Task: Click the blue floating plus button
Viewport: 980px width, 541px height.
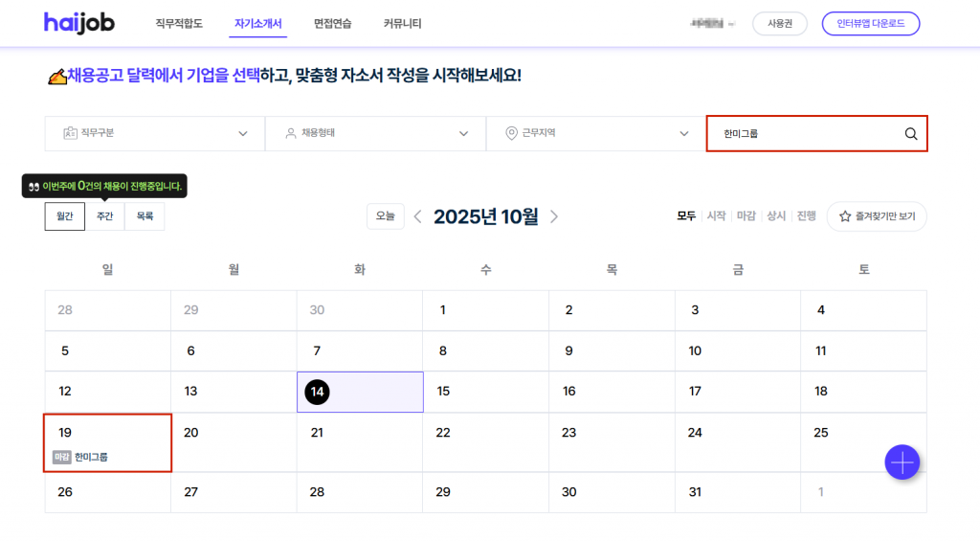Action: point(902,462)
